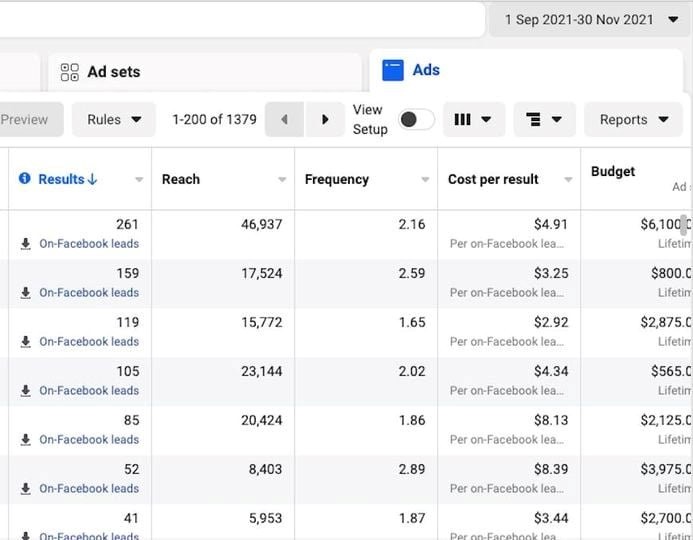Click the Ad sets grid icon
Image resolution: width=693 pixels, height=540 pixels.
69,72
